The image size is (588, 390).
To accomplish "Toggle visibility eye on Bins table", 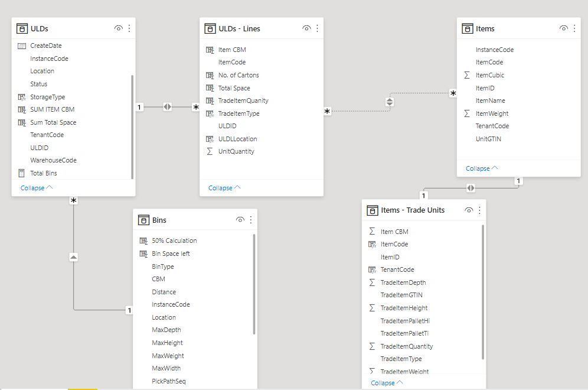I will [240, 220].
